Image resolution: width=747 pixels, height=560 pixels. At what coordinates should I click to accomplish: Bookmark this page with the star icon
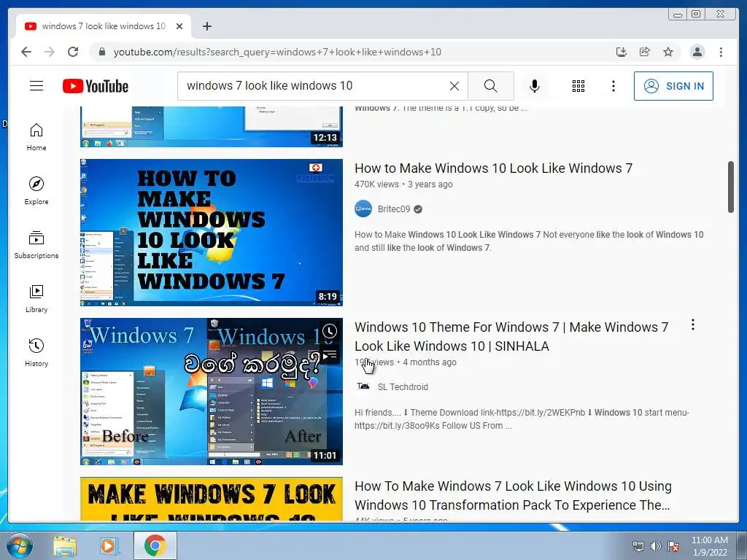[668, 52]
